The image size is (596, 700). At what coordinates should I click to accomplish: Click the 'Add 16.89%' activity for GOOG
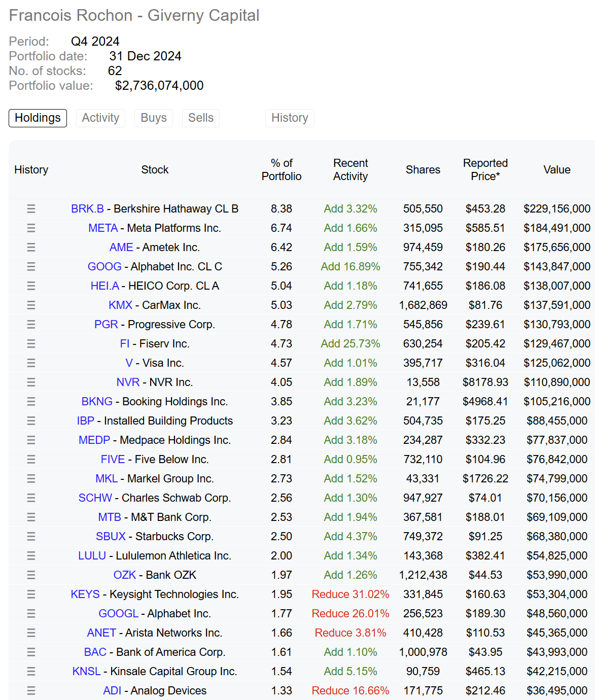click(350, 266)
